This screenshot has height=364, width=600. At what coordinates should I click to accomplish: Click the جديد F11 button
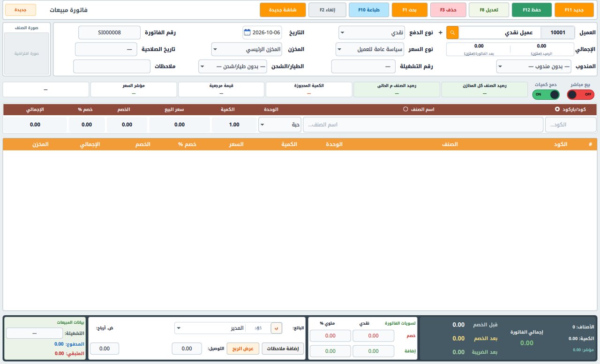click(x=573, y=10)
